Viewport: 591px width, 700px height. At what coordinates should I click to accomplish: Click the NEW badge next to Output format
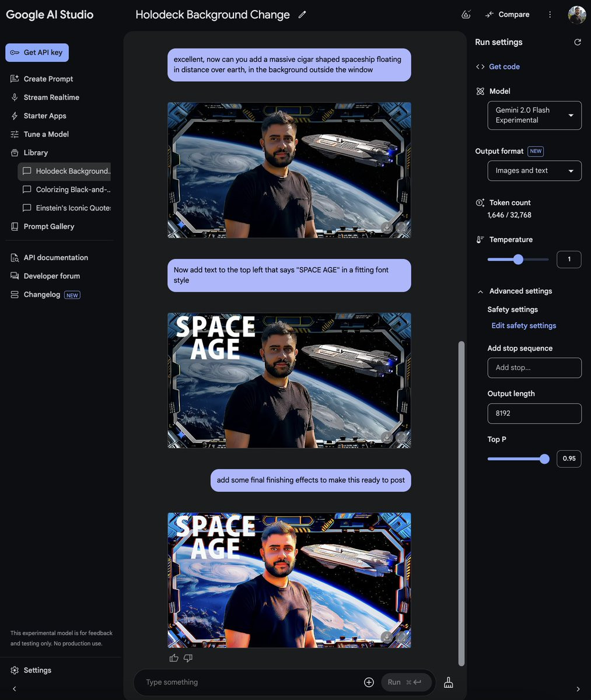click(536, 151)
